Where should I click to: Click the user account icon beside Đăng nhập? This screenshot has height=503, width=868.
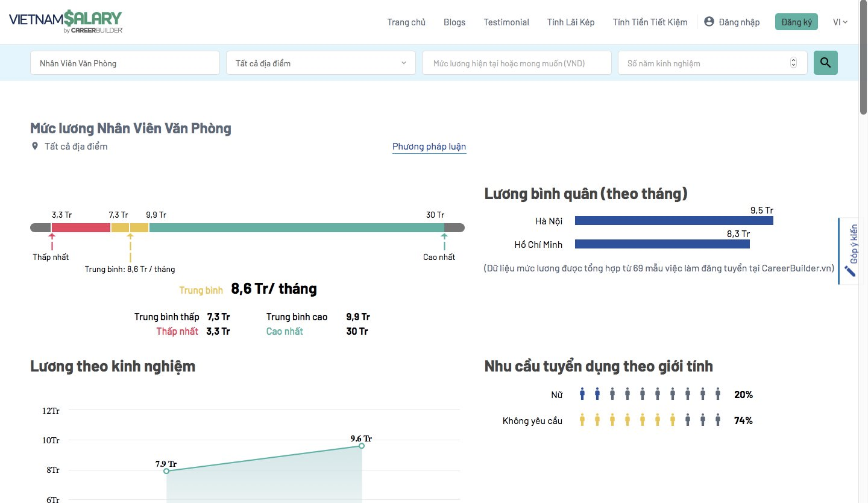709,22
